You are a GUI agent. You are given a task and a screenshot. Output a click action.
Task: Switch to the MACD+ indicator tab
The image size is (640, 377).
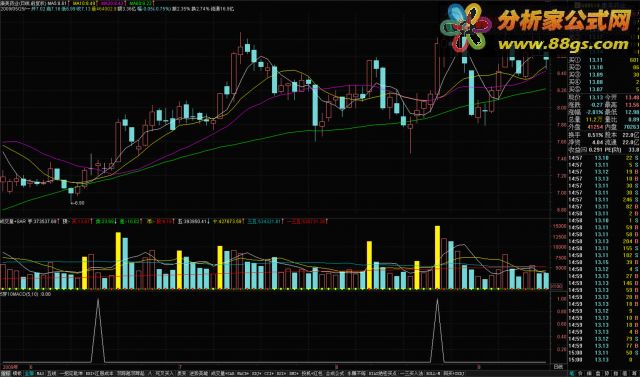pyautogui.click(x=243, y=373)
